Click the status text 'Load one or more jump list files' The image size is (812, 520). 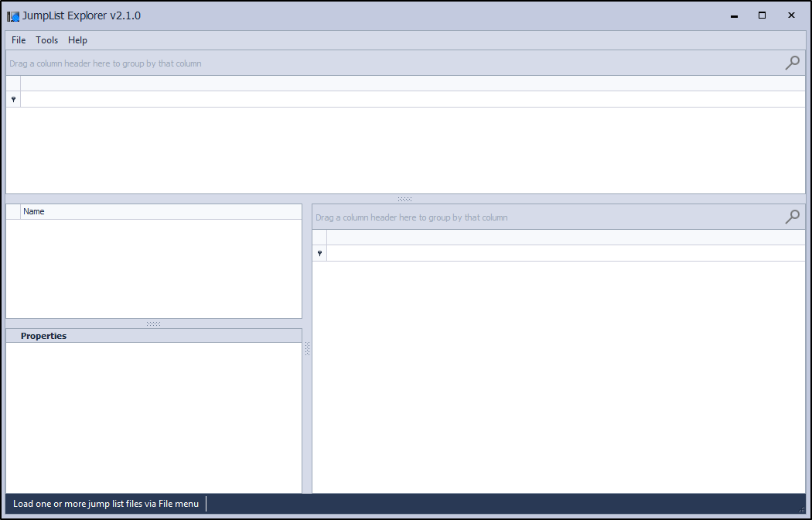click(106, 504)
